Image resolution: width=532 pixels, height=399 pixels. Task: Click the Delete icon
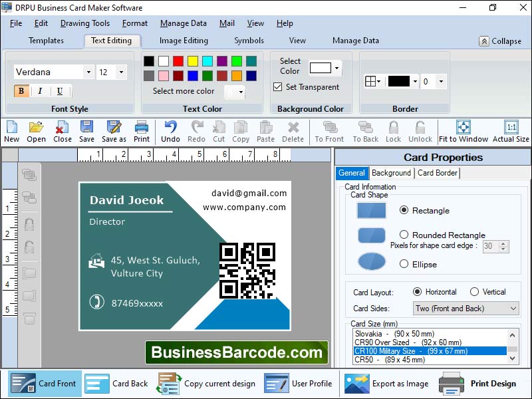point(293,131)
